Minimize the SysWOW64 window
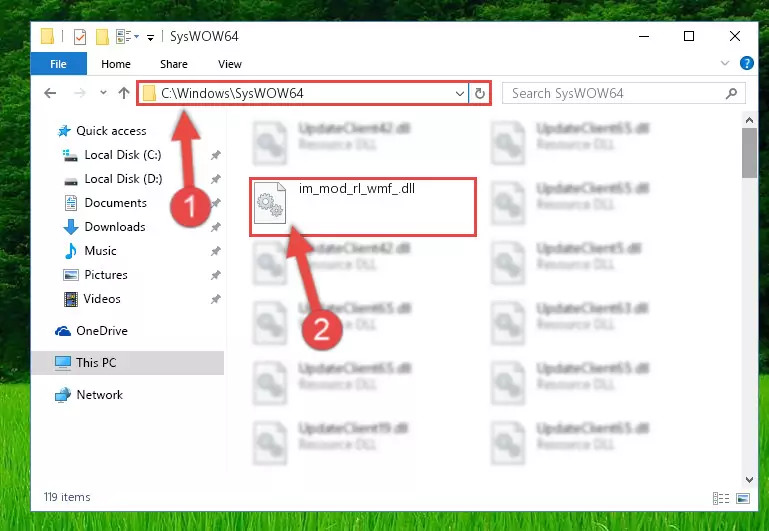The height and width of the screenshot is (531, 769). click(644, 36)
